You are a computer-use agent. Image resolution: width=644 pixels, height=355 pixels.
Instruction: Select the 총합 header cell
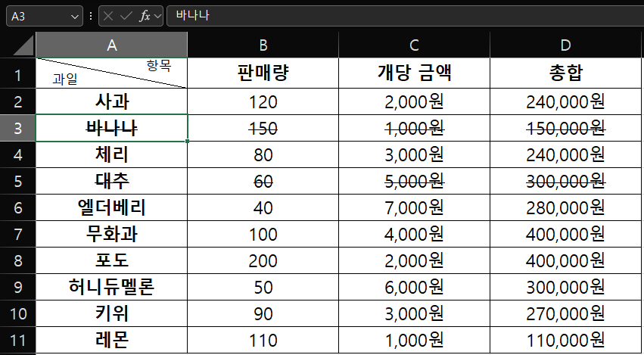[565, 73]
